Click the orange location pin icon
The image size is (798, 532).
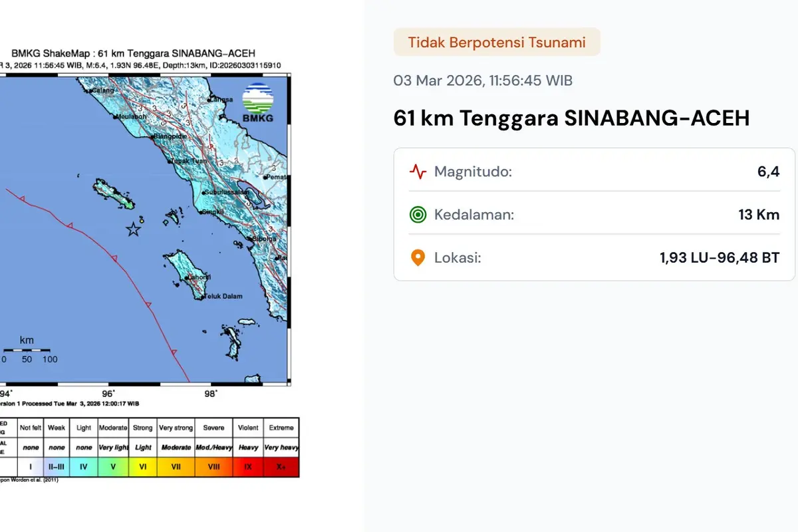coord(418,257)
